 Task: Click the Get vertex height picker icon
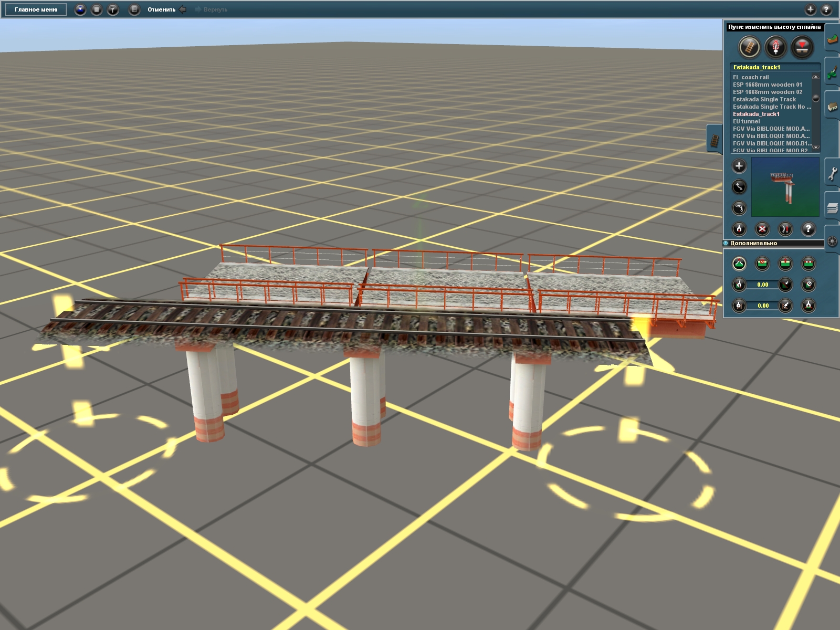tap(739, 305)
